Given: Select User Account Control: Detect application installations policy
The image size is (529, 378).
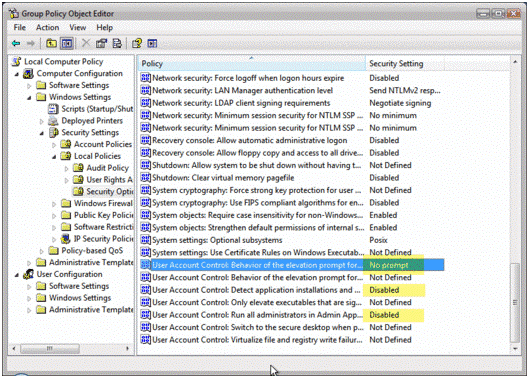Looking at the screenshot, I should (x=257, y=290).
